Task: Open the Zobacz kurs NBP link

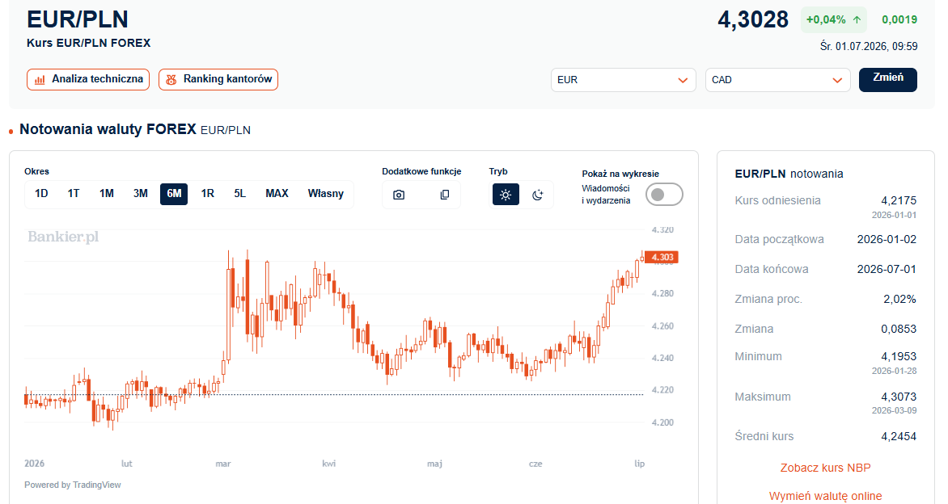Action: click(x=825, y=468)
